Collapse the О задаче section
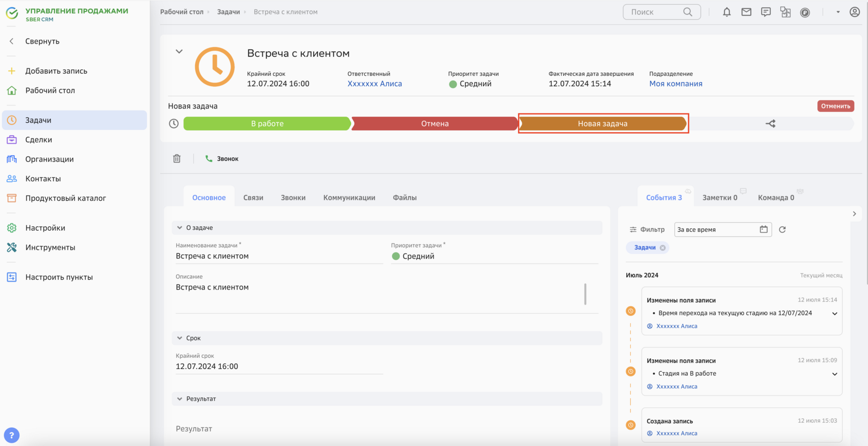 coord(180,228)
